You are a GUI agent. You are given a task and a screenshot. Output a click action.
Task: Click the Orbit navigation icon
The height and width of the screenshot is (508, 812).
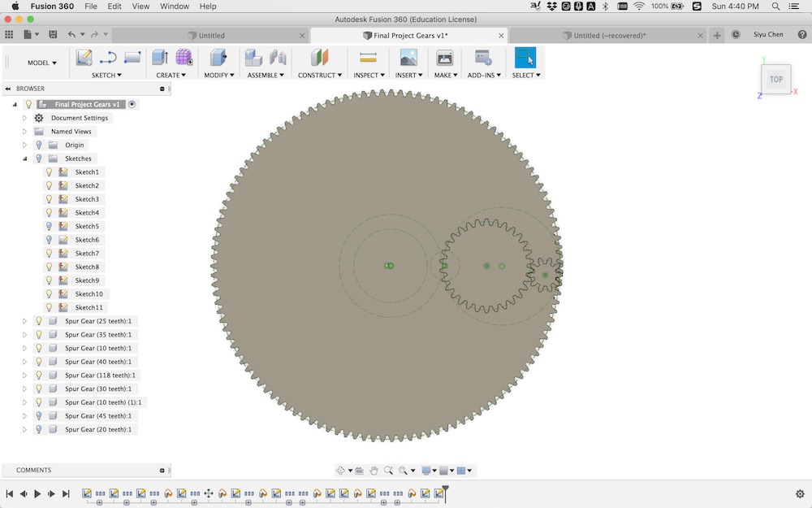(x=340, y=471)
